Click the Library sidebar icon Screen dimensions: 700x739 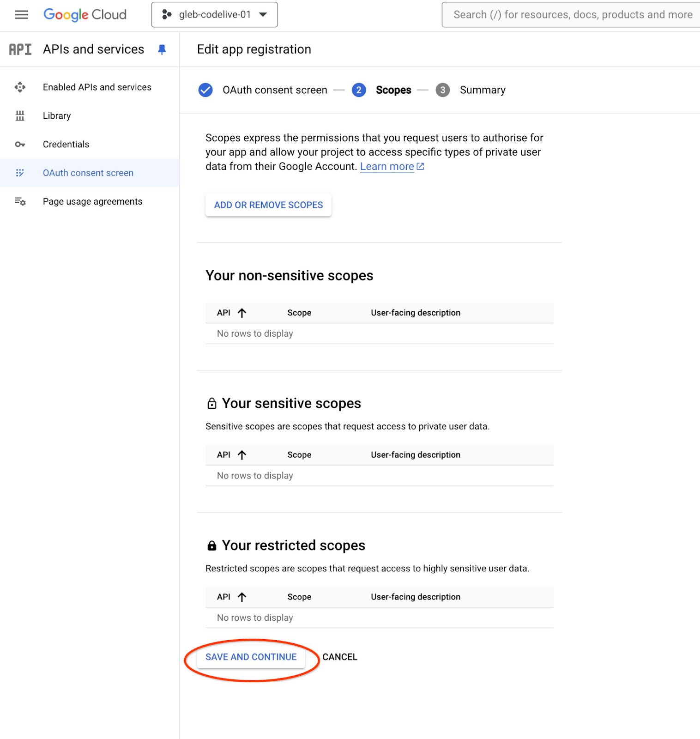[x=20, y=116]
